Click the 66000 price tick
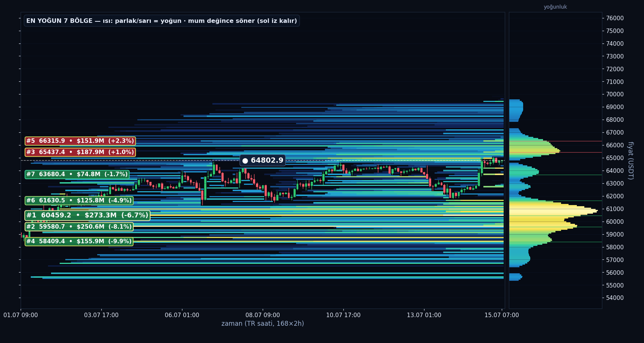Viewport: 644px width, 343px height. tap(615, 145)
